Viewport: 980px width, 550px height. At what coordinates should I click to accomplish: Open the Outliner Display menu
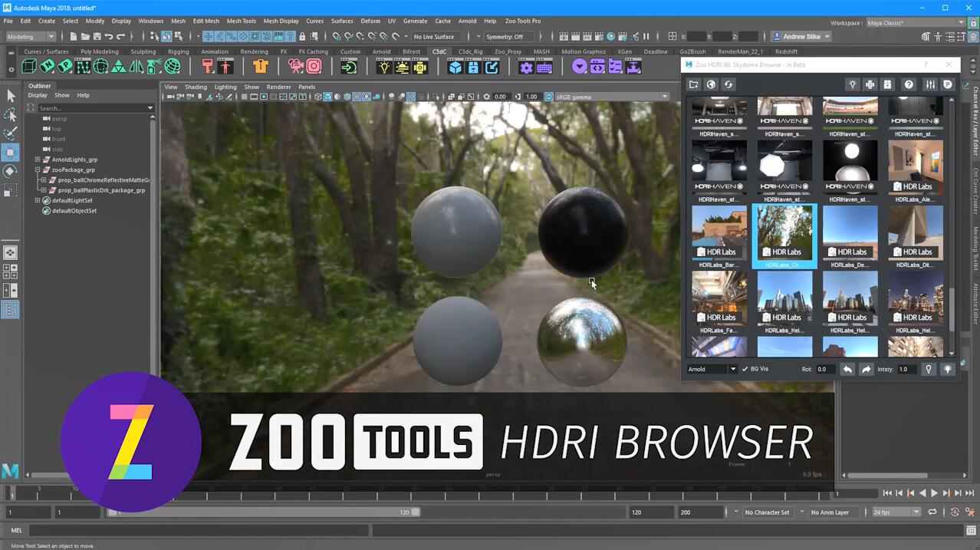click(38, 95)
